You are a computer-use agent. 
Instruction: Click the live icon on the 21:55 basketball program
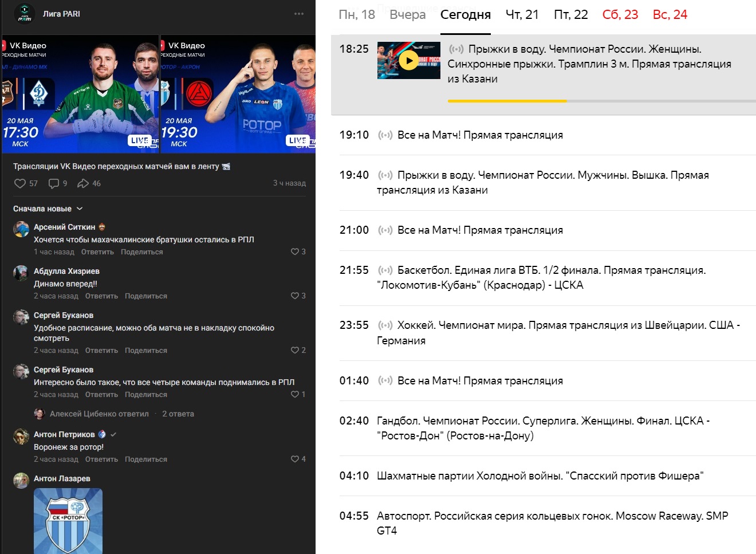(x=385, y=270)
